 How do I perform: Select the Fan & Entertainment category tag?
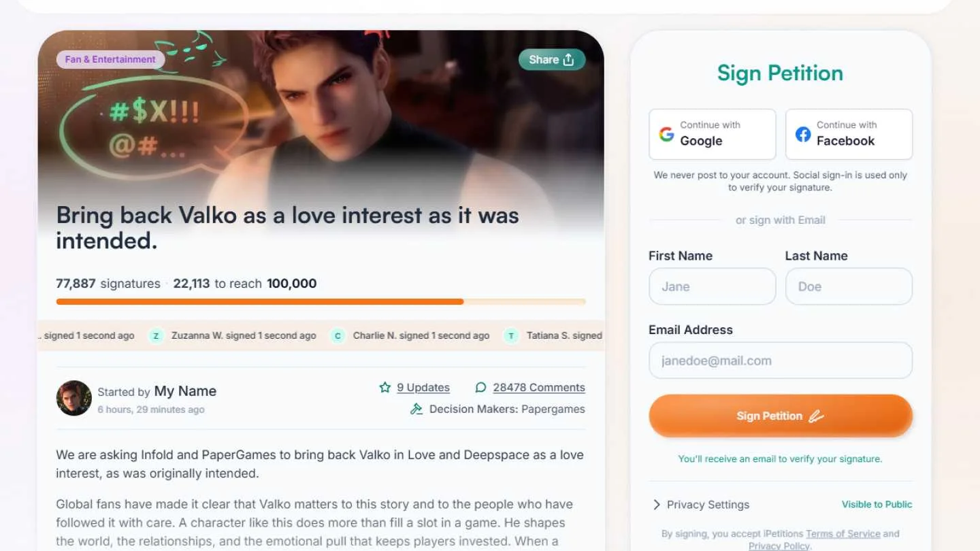point(110,59)
